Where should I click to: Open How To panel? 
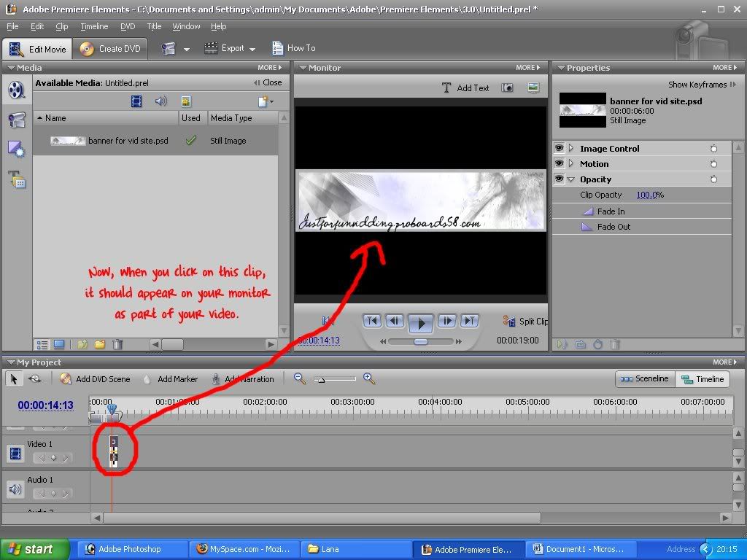[x=294, y=47]
